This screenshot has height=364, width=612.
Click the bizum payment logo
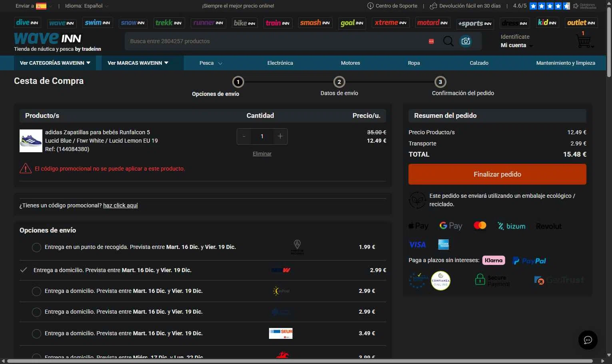tap(511, 226)
